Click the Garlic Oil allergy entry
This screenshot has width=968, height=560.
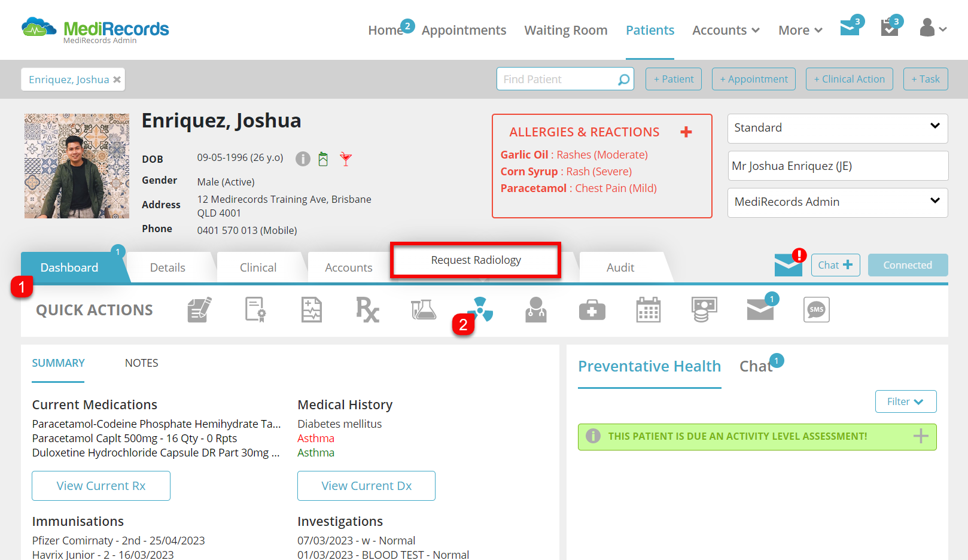click(574, 155)
